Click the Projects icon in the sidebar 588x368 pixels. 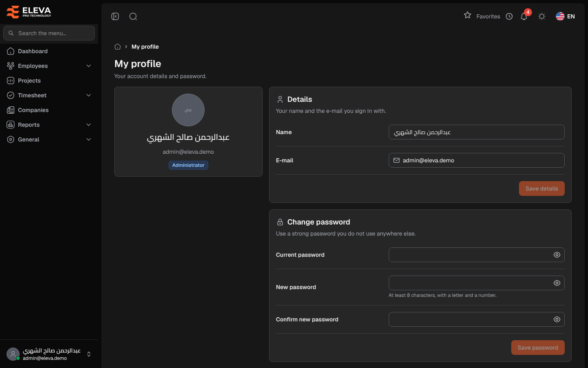(x=11, y=81)
